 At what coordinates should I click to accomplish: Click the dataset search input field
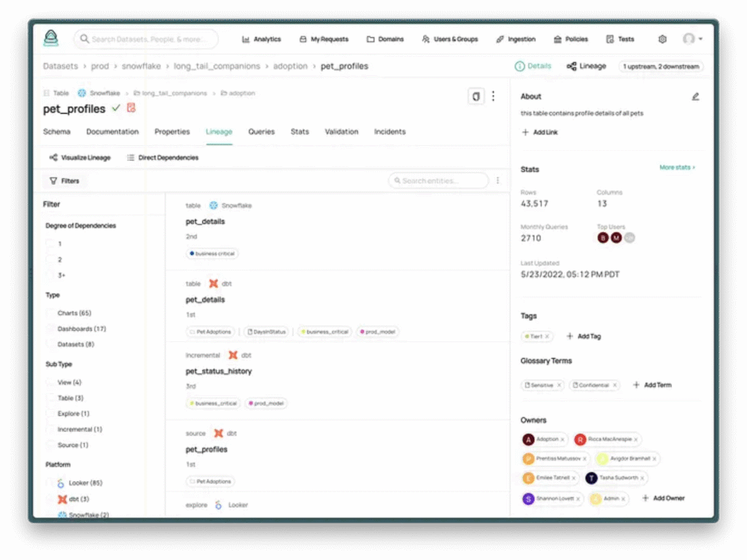click(146, 39)
